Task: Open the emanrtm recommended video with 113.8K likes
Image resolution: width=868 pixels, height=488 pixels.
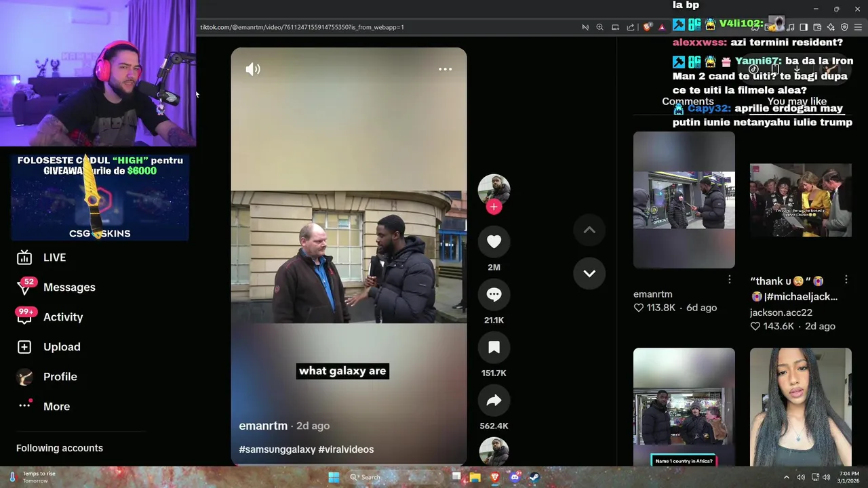Action: click(x=684, y=200)
